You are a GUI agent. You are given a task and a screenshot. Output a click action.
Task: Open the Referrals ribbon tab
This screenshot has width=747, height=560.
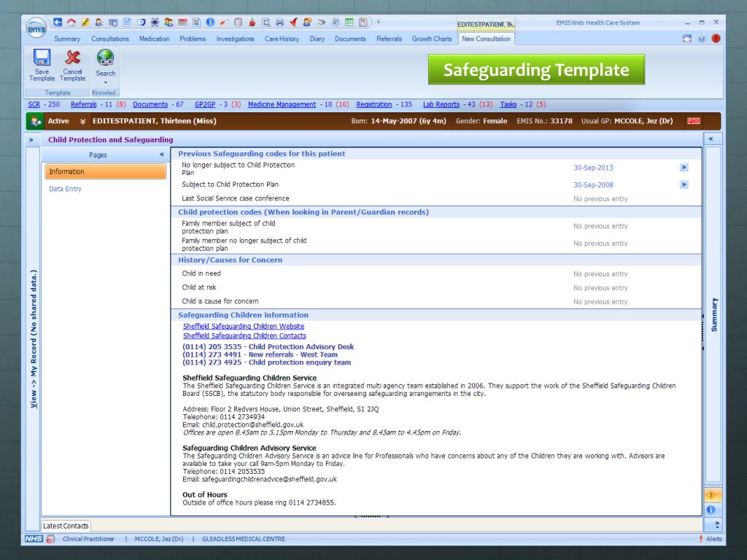pos(390,39)
